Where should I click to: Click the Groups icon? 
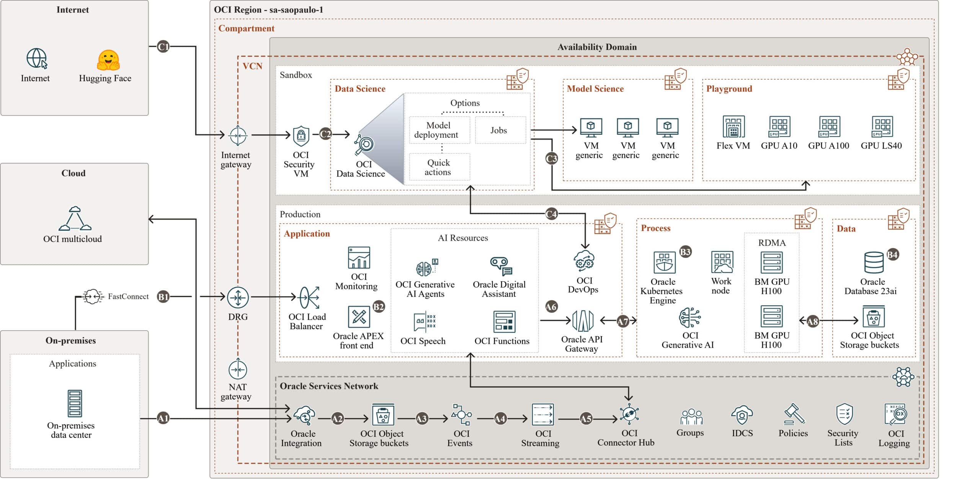691,417
